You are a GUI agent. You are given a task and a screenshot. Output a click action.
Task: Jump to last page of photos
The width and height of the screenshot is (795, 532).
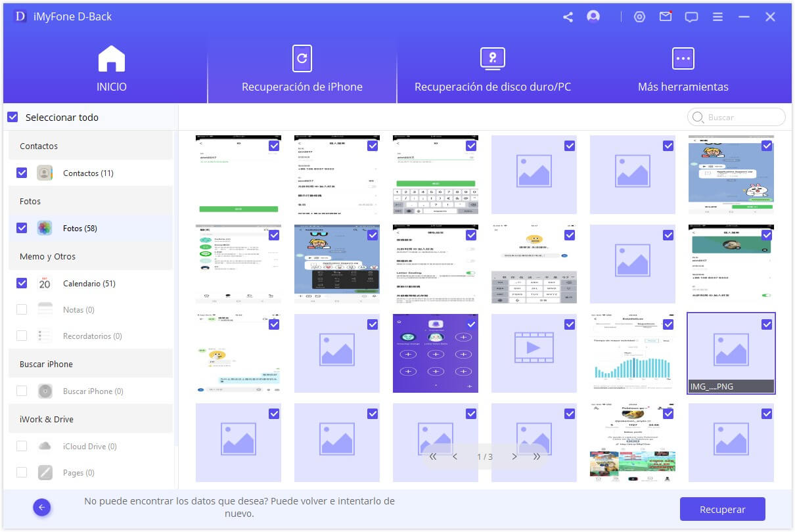click(x=537, y=456)
